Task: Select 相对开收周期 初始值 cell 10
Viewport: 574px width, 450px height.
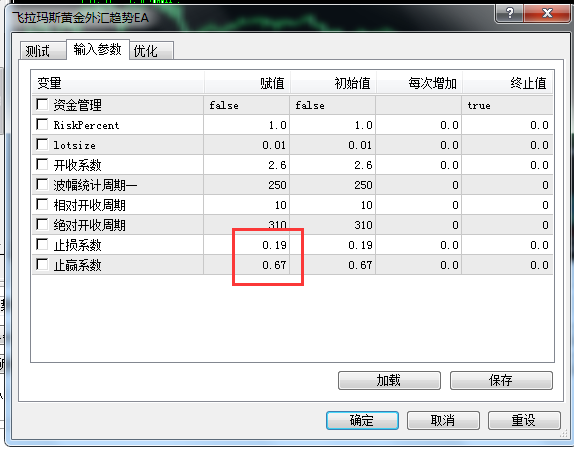Action: [332, 205]
